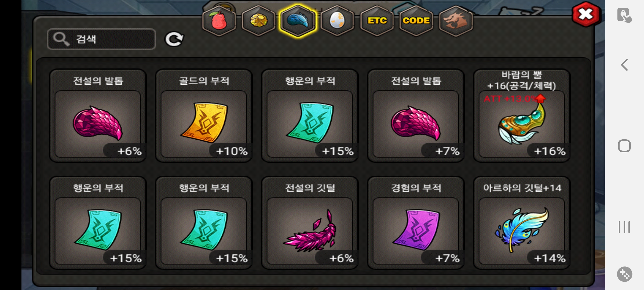Select the 골드의 부적 yellow charm +10%
This screenshot has height=290, width=644.
(x=204, y=116)
